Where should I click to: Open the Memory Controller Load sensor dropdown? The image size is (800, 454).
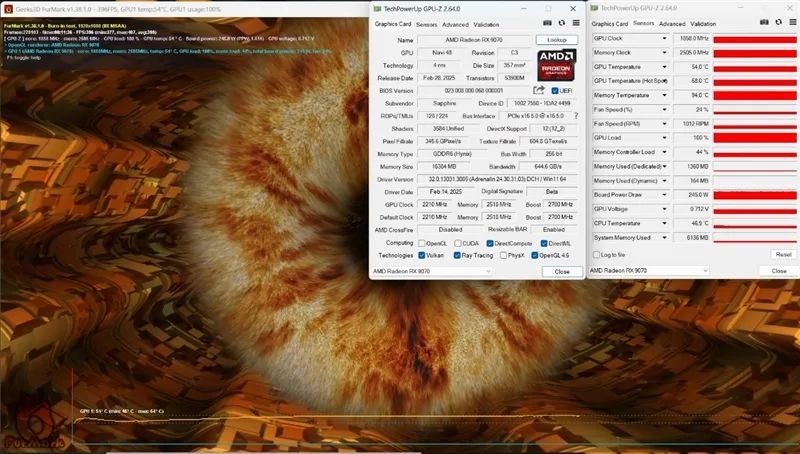[664, 152]
